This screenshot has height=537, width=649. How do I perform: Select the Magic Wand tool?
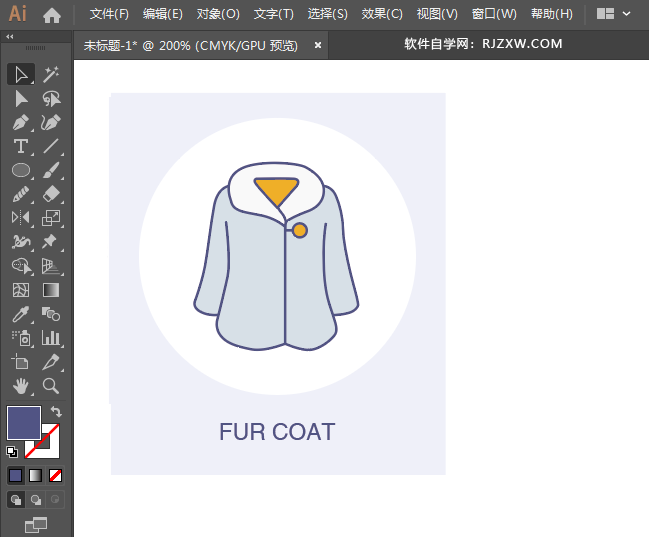pos(51,75)
